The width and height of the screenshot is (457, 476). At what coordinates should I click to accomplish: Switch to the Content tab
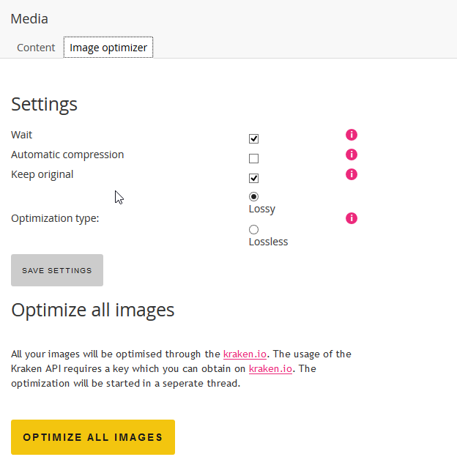coord(36,48)
